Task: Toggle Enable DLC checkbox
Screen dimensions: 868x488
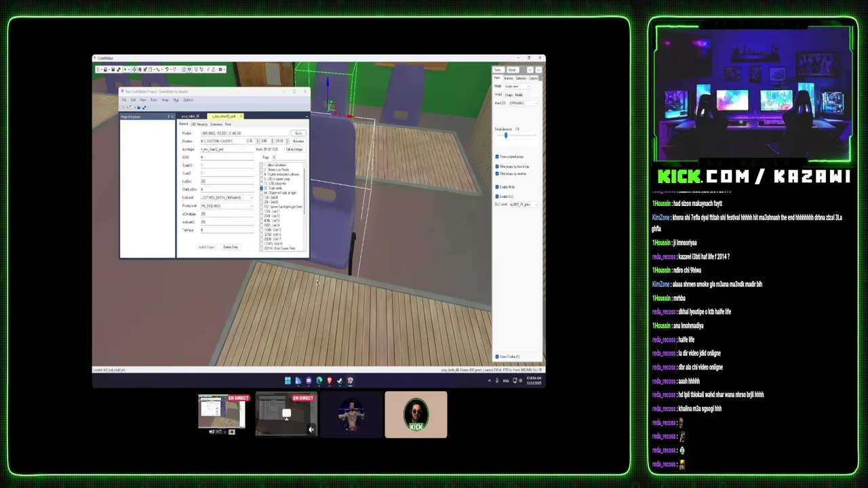Action: tap(497, 197)
